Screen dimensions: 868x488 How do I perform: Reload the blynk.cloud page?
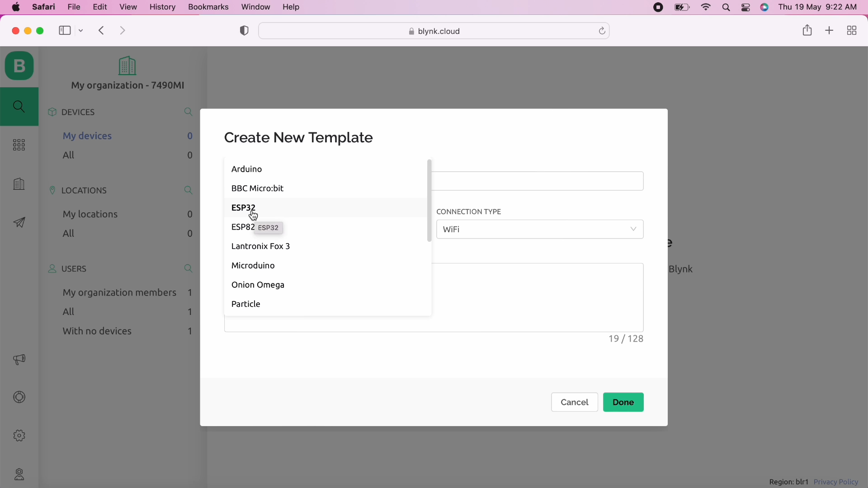(x=602, y=31)
